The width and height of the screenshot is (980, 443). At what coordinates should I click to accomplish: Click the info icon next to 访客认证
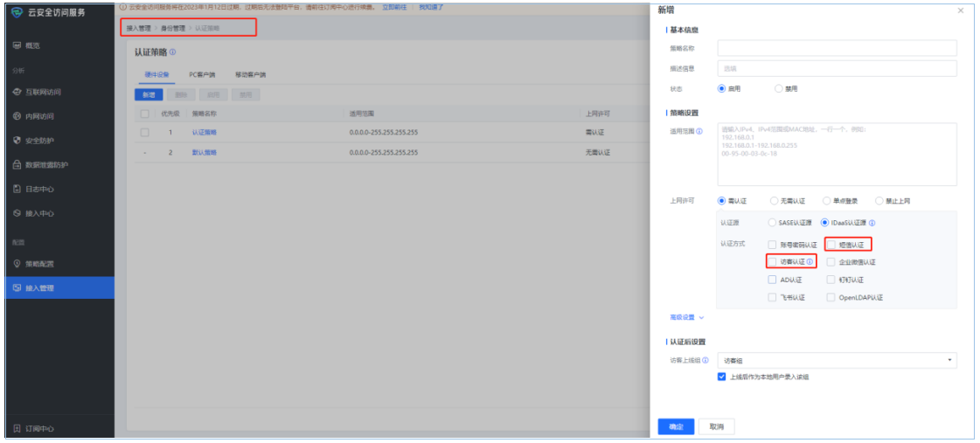pyautogui.click(x=810, y=262)
